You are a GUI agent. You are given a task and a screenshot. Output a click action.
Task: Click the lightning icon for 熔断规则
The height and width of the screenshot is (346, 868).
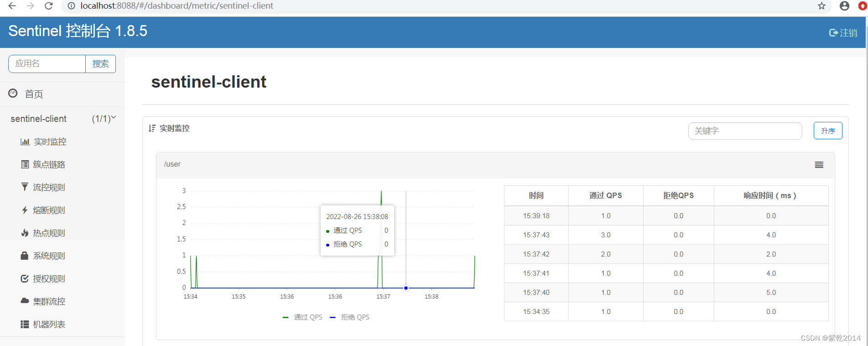(25, 210)
